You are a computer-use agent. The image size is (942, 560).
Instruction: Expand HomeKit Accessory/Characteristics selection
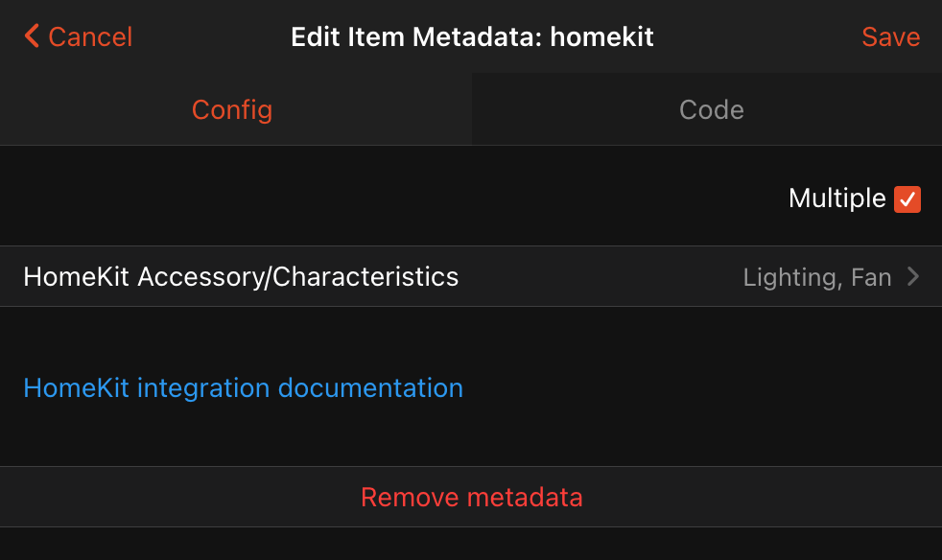[x=470, y=277]
